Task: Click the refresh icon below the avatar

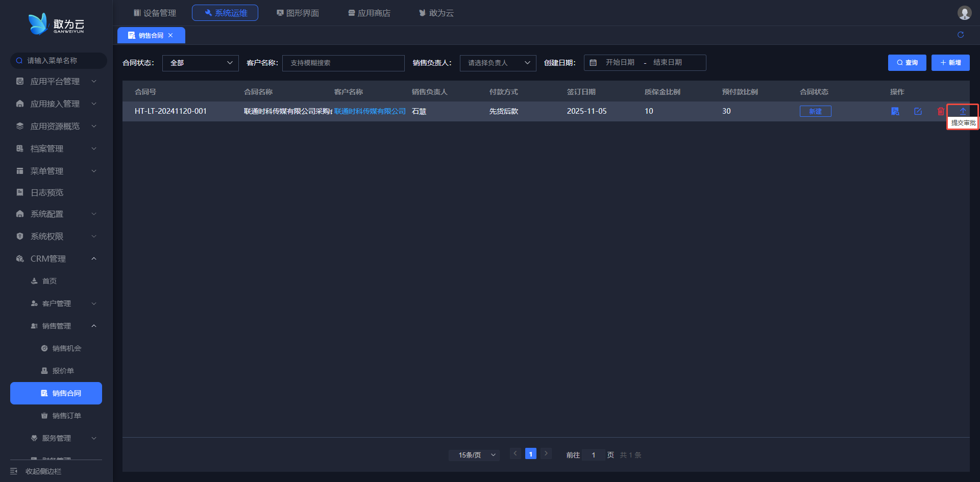Action: 961,35
